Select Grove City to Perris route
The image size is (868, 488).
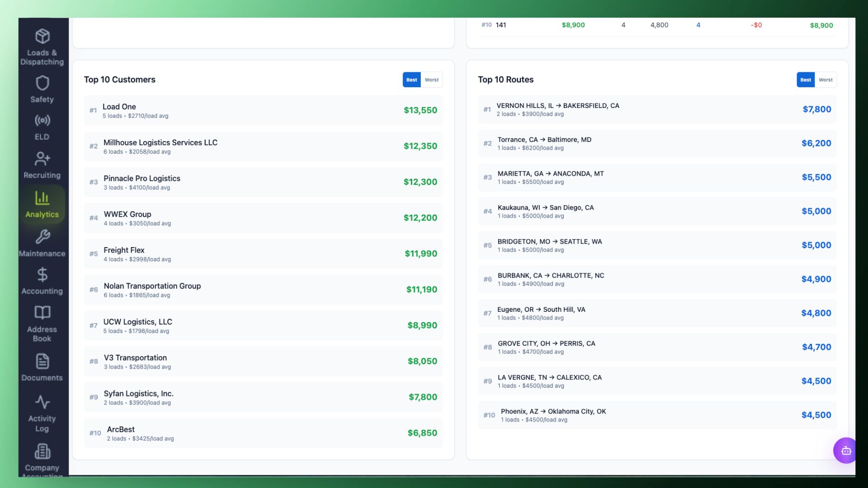tap(657, 347)
